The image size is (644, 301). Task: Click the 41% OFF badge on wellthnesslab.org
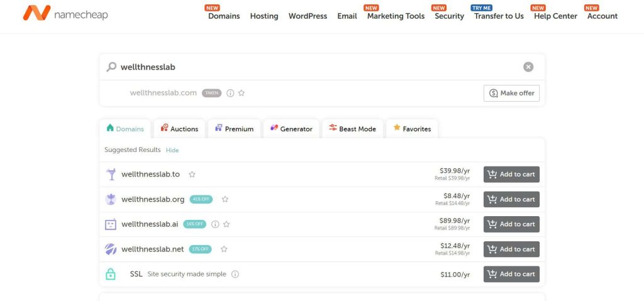point(201,199)
